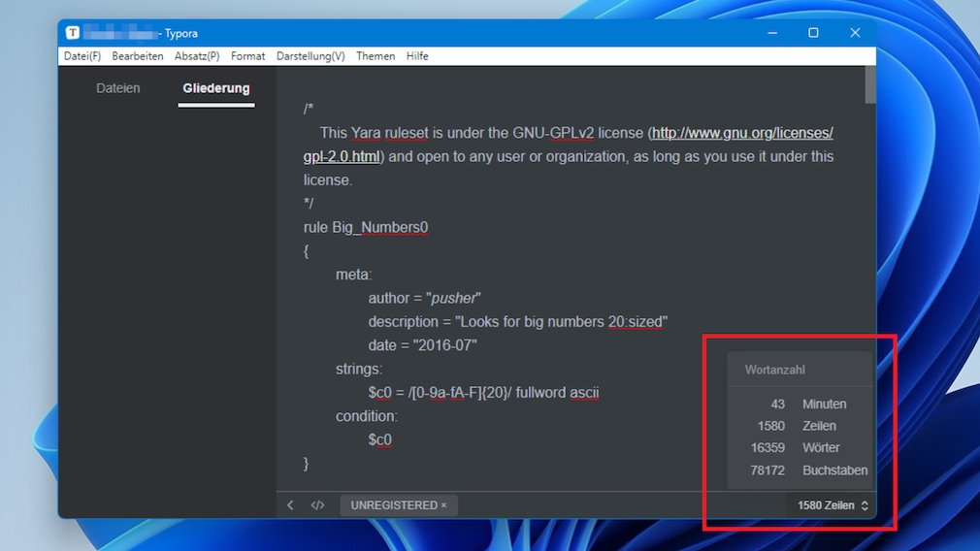Open the Datei(F) menu
980x551 pixels.
click(82, 56)
